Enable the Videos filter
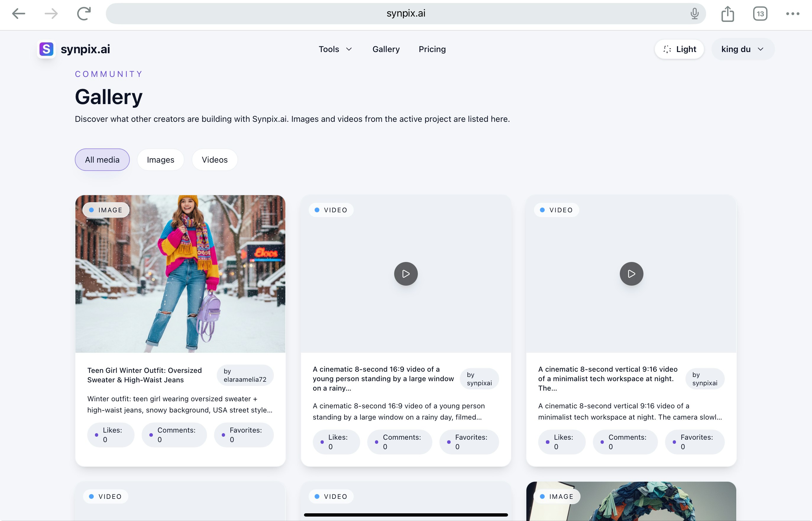The image size is (812, 521). pyautogui.click(x=214, y=159)
